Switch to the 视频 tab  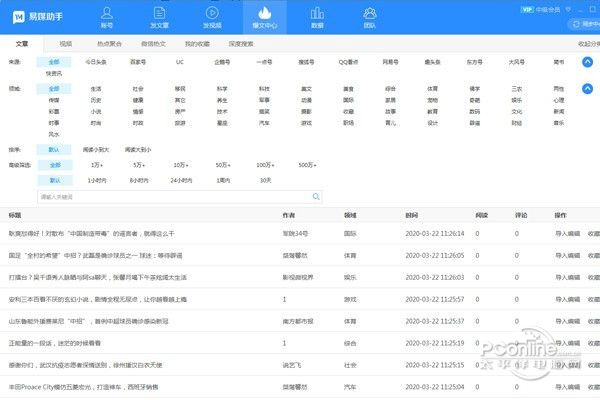(66, 44)
